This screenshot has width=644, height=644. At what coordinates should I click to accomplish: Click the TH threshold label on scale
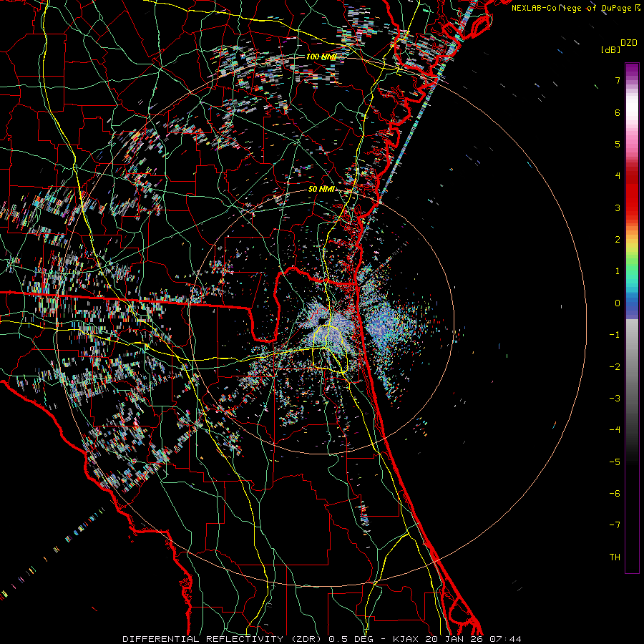(615, 557)
